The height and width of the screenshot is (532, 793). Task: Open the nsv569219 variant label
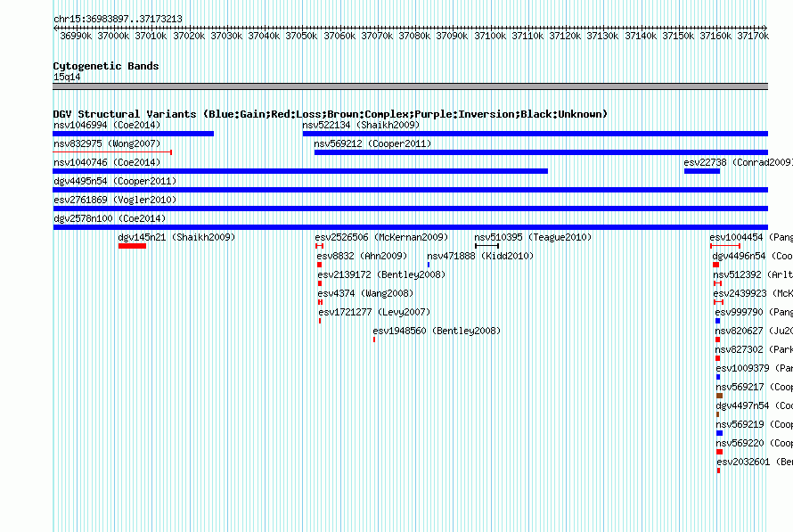pos(755,424)
